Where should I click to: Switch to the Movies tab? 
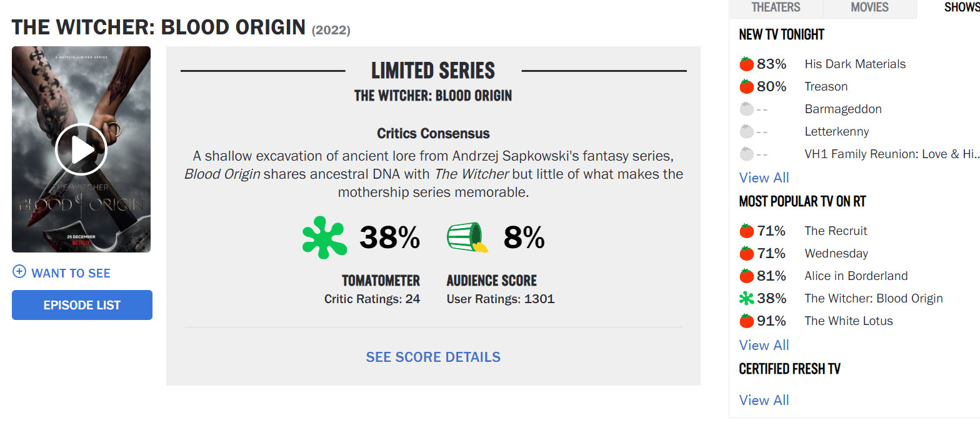(x=869, y=7)
